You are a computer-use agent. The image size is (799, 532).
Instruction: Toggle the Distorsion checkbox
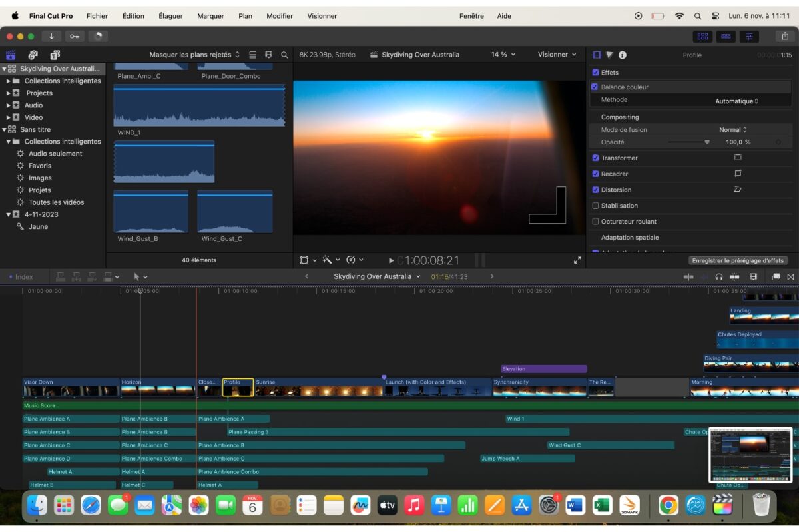click(x=595, y=190)
